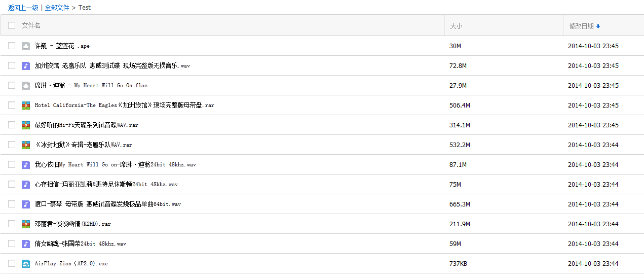Check the box for 《冰封地狱》专辑-老鹰乐队WAV.rar
The image size is (644, 279).
point(12,145)
